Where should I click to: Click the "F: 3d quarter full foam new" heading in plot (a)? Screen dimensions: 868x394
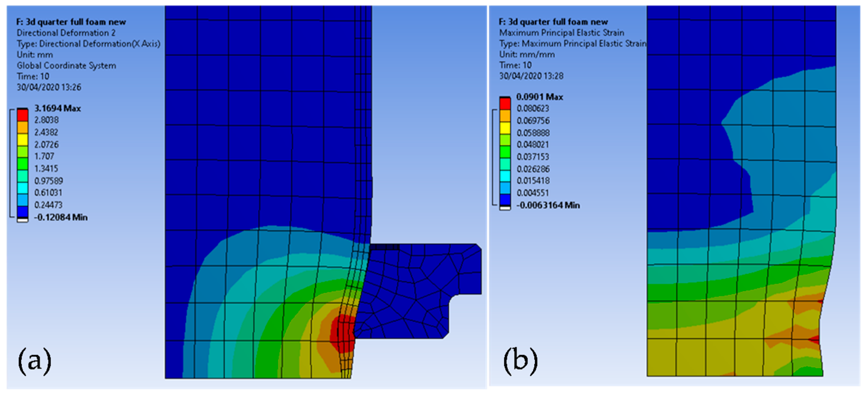coord(71,22)
